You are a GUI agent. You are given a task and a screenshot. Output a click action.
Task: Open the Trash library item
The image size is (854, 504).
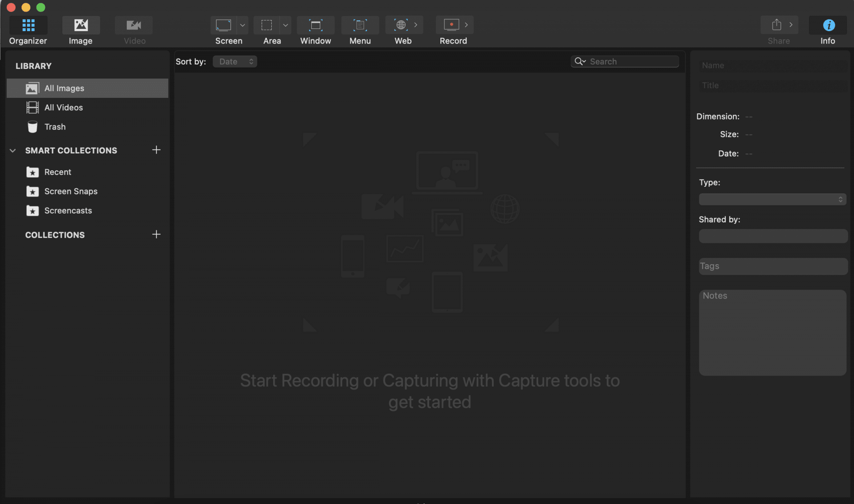pos(55,127)
